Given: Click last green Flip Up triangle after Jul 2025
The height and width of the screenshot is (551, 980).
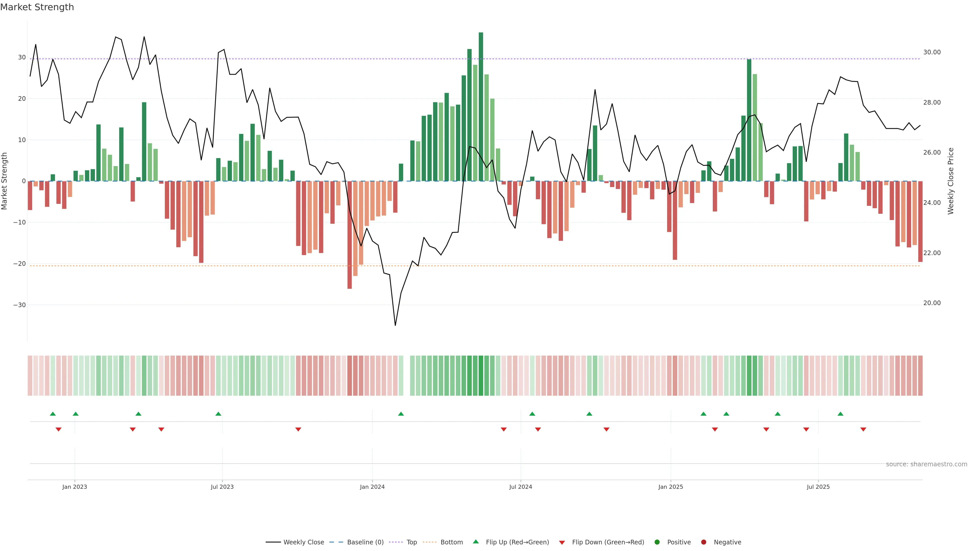Looking at the screenshot, I should click(x=840, y=414).
